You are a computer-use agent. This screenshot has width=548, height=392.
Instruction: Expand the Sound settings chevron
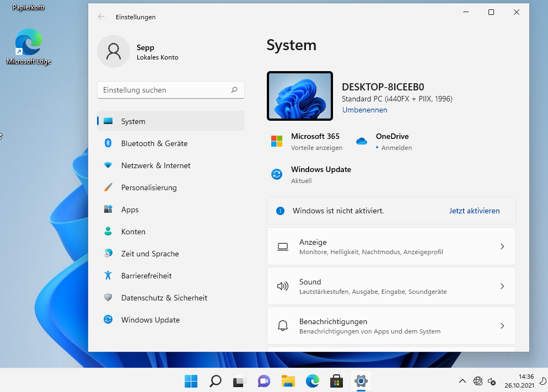(502, 286)
